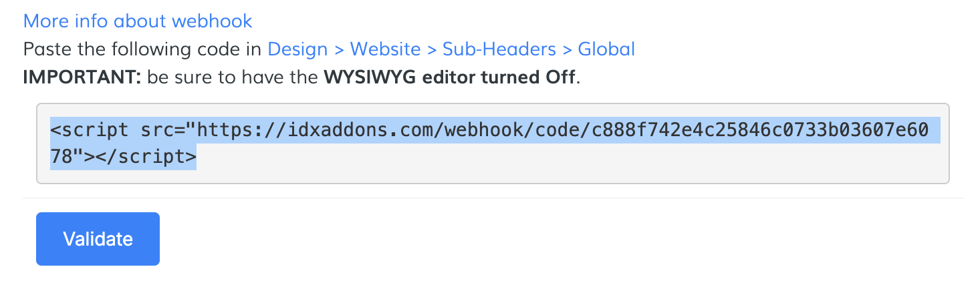Click the opening script tag in the code
Image resolution: width=980 pixels, height=283 pixels.
[90, 129]
